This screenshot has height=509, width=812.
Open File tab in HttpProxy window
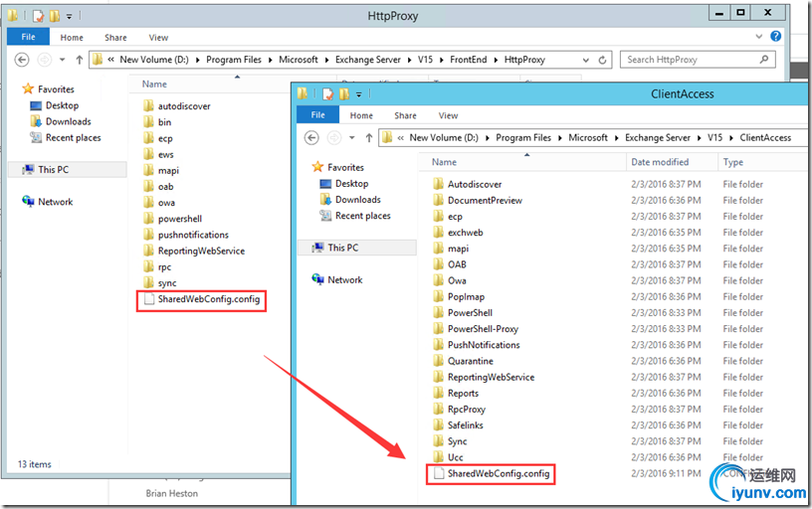point(28,37)
